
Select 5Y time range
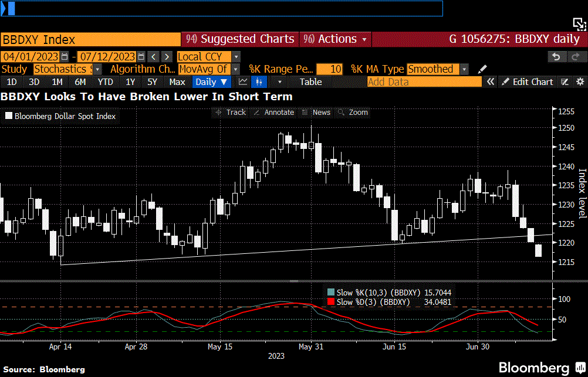pyautogui.click(x=152, y=81)
